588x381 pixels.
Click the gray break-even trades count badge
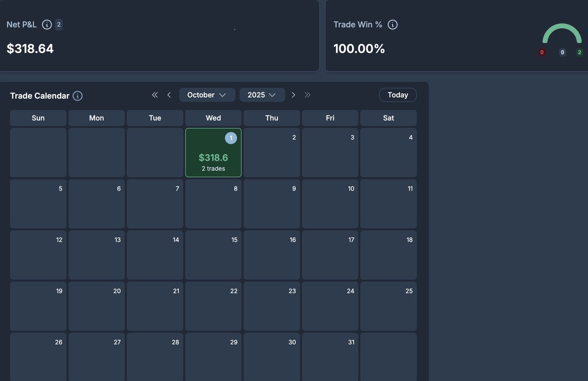(563, 52)
